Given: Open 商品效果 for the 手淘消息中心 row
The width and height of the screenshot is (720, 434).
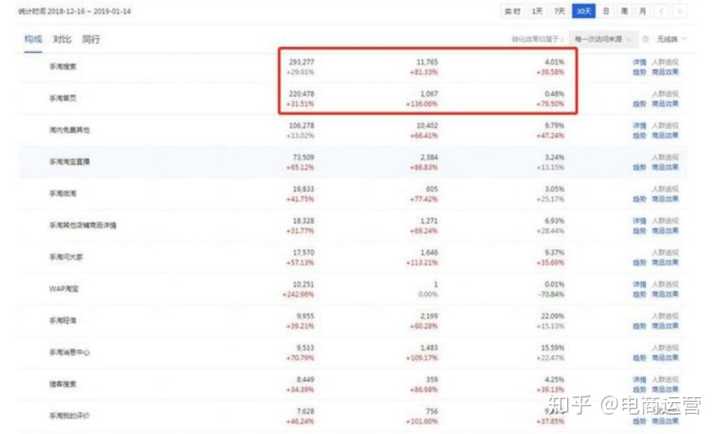Looking at the screenshot, I should point(665,357).
